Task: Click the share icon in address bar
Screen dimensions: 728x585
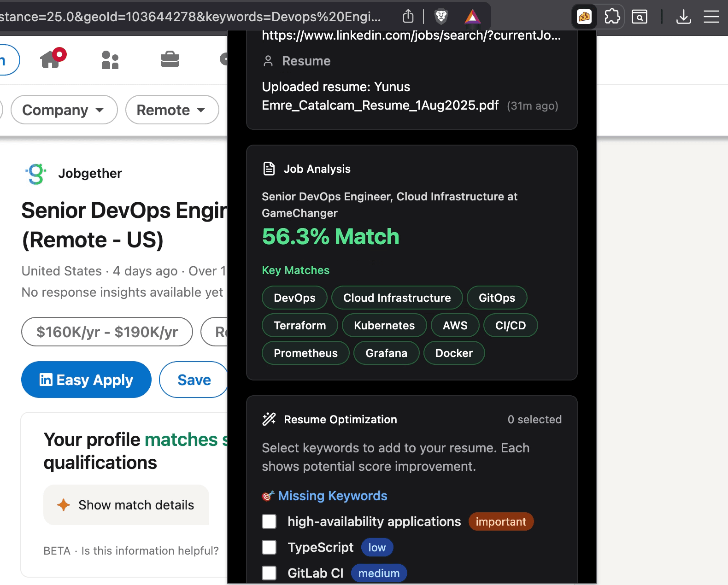Action: 408,17
